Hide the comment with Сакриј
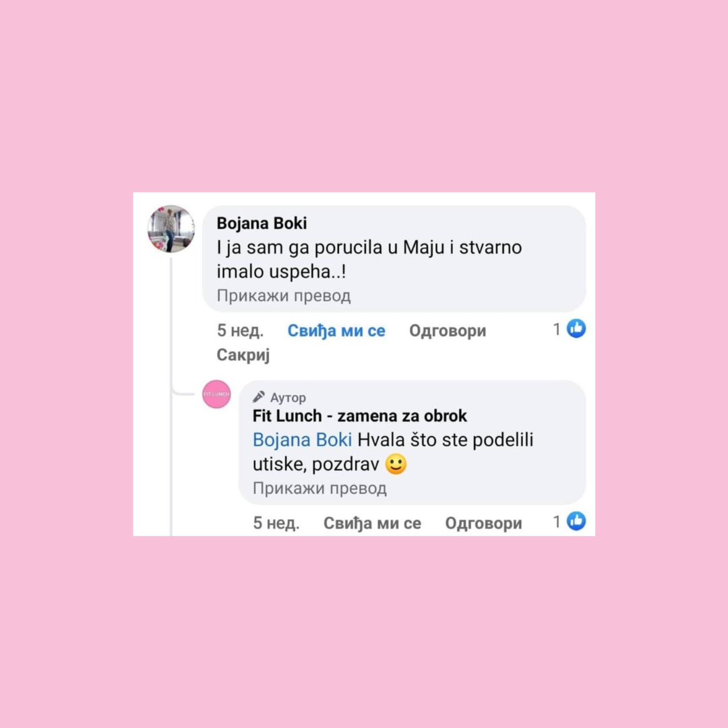Screen dimensions: 728x728 click(243, 355)
